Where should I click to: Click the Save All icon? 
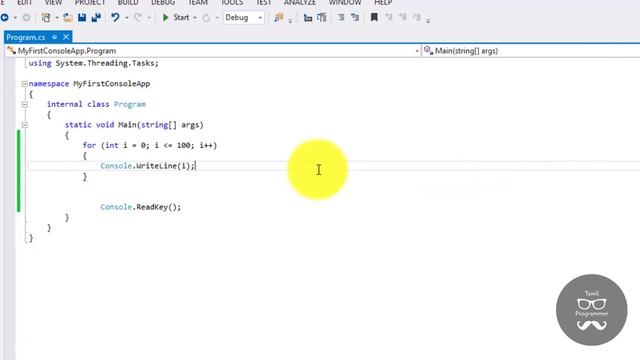[96, 18]
